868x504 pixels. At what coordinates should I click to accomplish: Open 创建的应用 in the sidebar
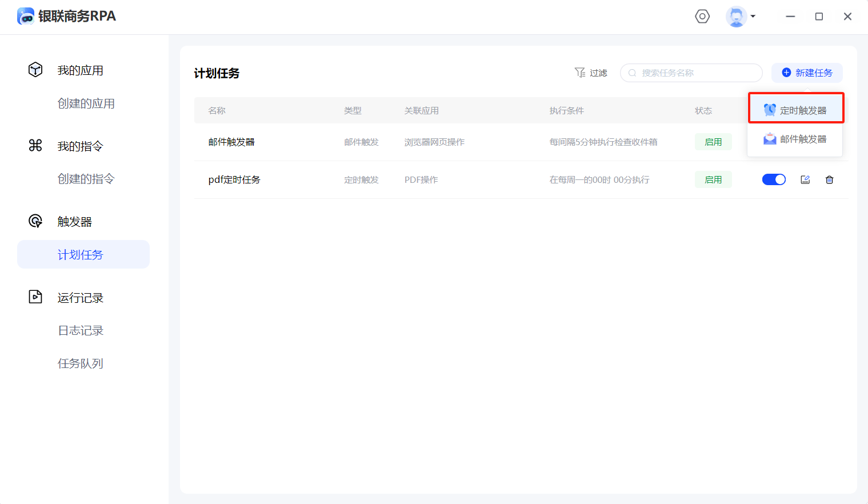[x=86, y=103]
